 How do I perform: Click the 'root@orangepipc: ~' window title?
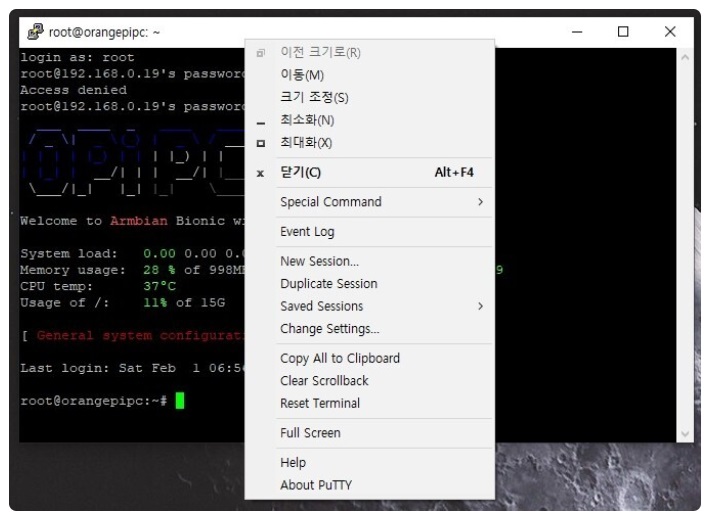coord(104,33)
